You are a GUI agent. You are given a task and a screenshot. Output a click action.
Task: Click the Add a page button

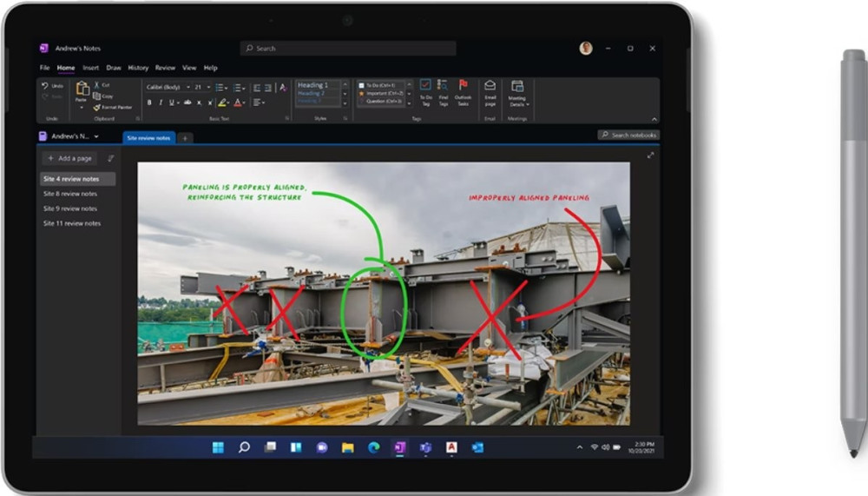click(x=70, y=159)
